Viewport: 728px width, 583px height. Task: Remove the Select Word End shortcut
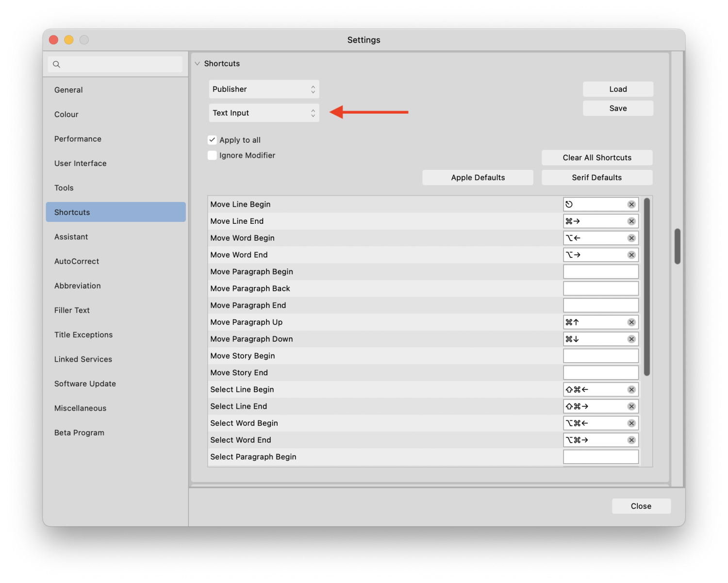(x=631, y=440)
